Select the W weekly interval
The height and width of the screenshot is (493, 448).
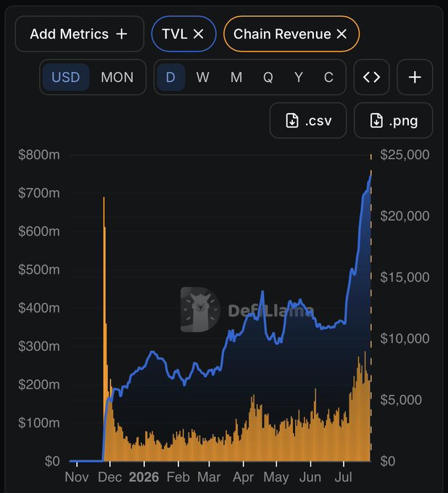pos(202,77)
